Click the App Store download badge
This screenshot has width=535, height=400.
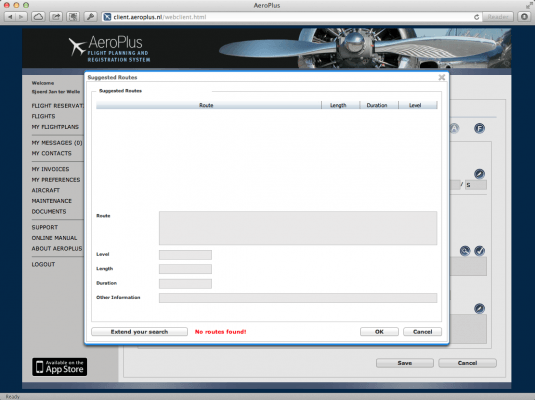[60, 367]
